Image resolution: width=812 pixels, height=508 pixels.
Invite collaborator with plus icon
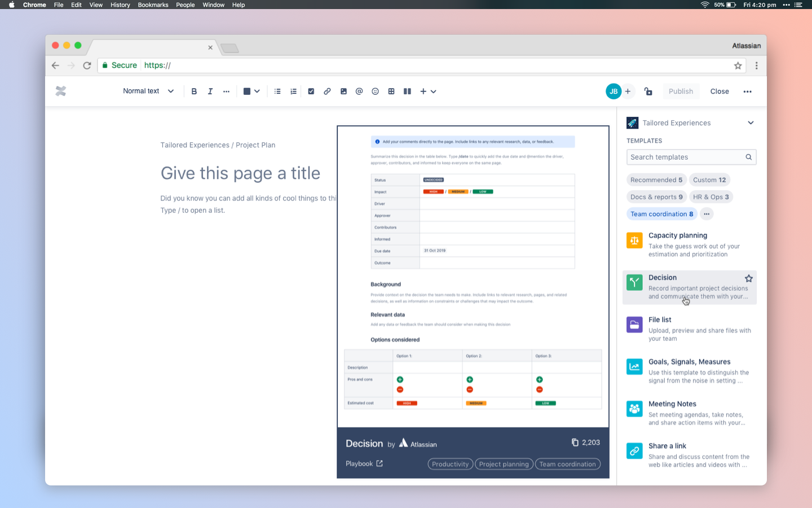tap(628, 91)
